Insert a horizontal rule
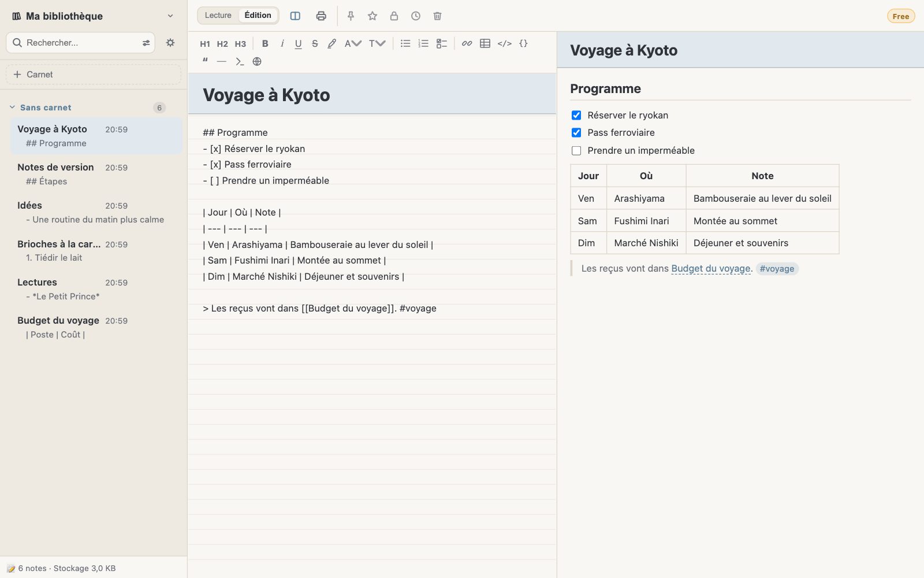This screenshot has height=578, width=924. click(x=221, y=61)
